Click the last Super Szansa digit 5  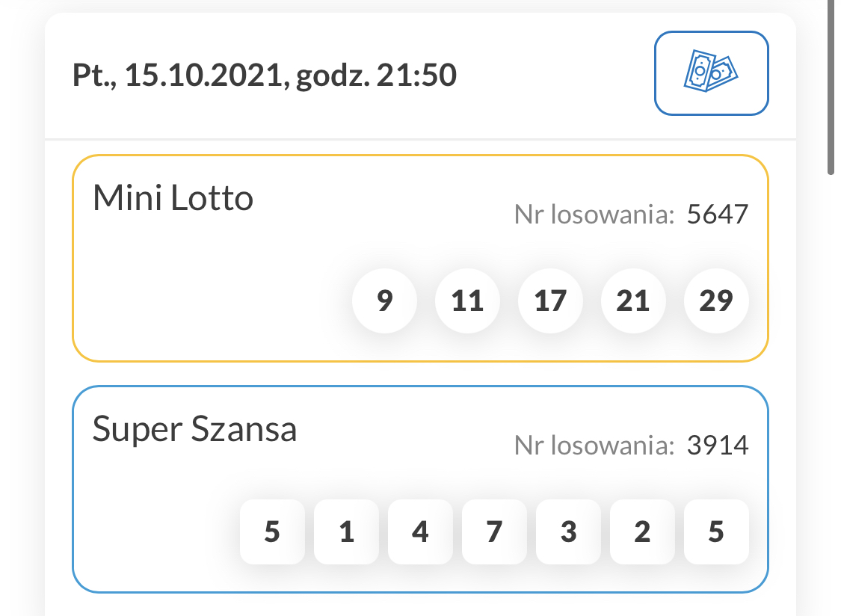click(716, 532)
